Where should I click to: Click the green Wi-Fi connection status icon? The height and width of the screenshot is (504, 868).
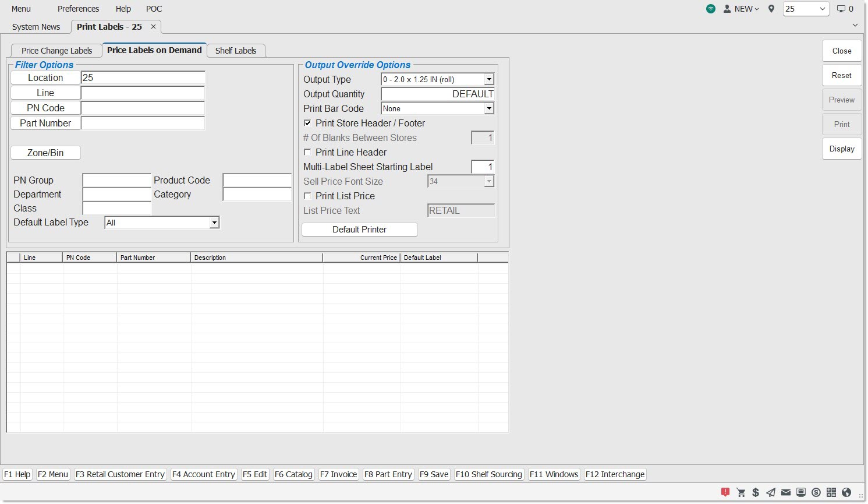pyautogui.click(x=711, y=9)
